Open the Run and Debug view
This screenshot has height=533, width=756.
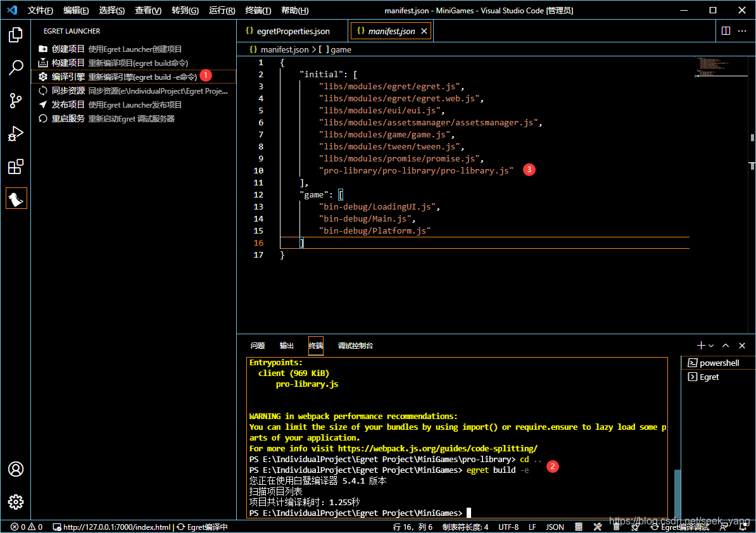coord(15,134)
